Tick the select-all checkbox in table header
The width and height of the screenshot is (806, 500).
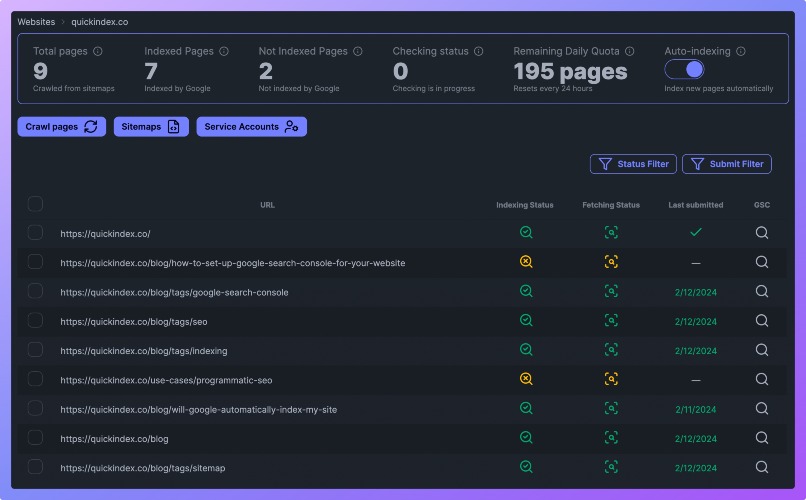(35, 204)
